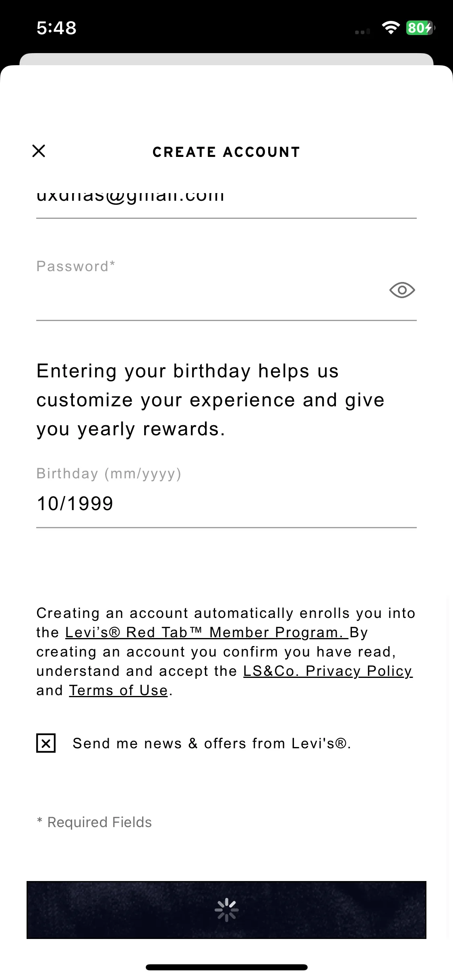
Task: Tap the 'Password*' field label
Action: [76, 266]
